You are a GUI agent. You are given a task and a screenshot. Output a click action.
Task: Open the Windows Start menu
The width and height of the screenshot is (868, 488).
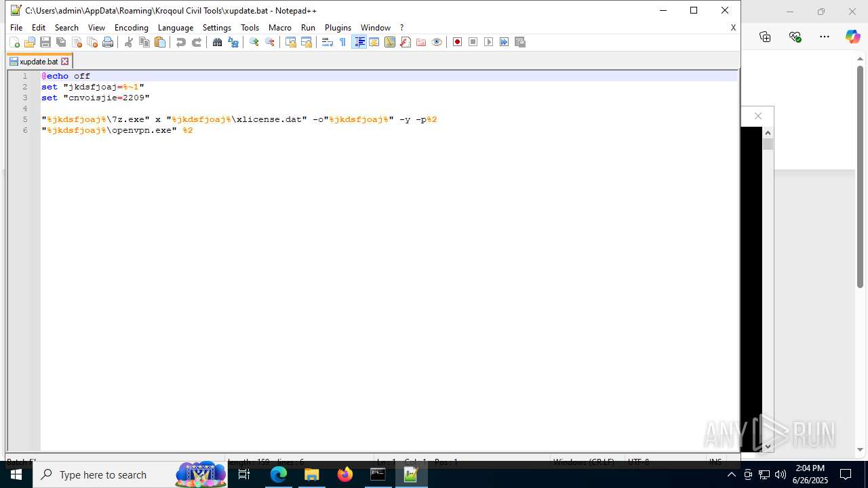(x=16, y=474)
